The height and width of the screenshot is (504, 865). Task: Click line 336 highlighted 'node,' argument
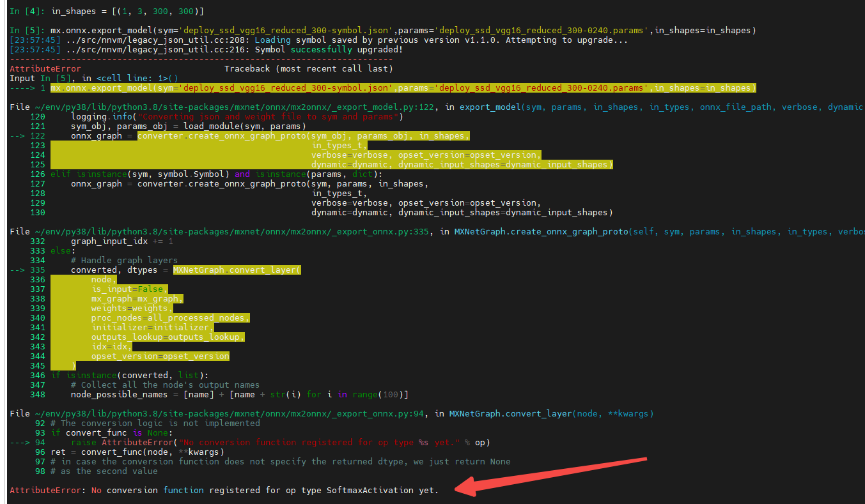click(104, 280)
